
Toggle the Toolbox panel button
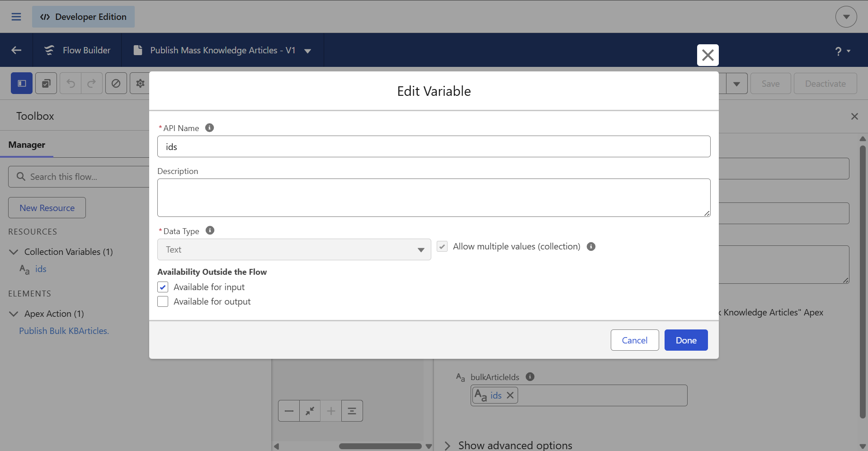22,83
